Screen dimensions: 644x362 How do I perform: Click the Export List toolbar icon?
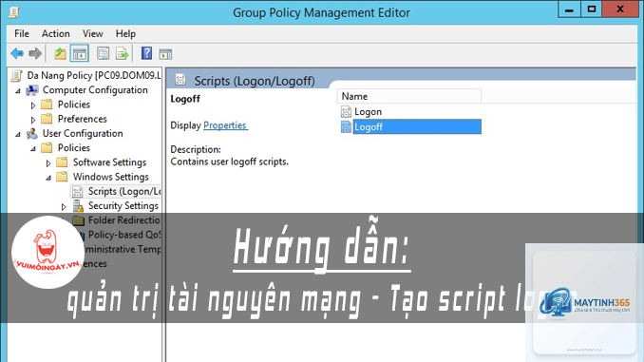pos(122,53)
